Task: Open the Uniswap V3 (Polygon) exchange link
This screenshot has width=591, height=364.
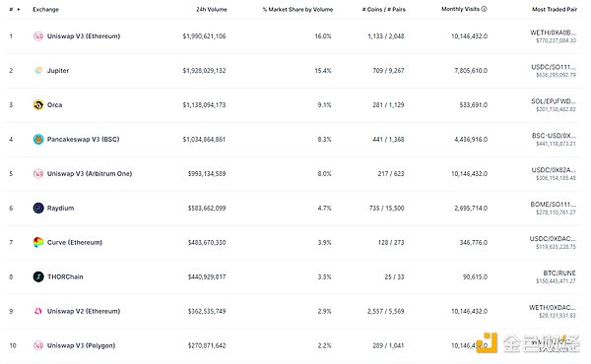Action: point(81,345)
